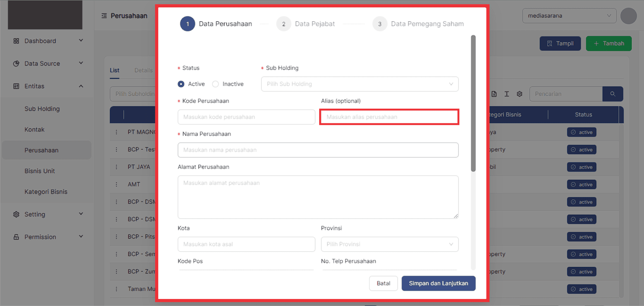Select the Active status radio button

181,84
